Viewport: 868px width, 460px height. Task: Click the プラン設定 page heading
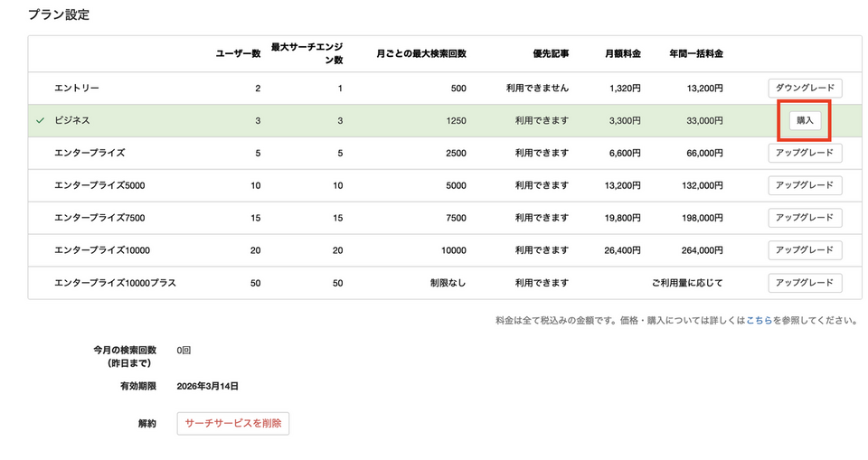pyautogui.click(x=59, y=15)
